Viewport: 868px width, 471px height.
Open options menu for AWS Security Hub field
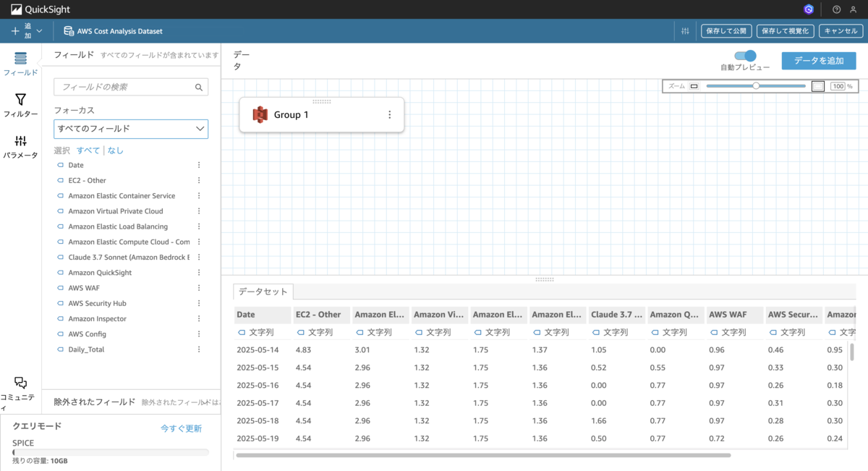coord(199,303)
